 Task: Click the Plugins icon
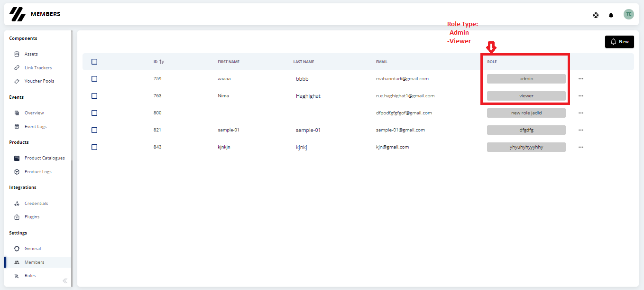tap(17, 217)
